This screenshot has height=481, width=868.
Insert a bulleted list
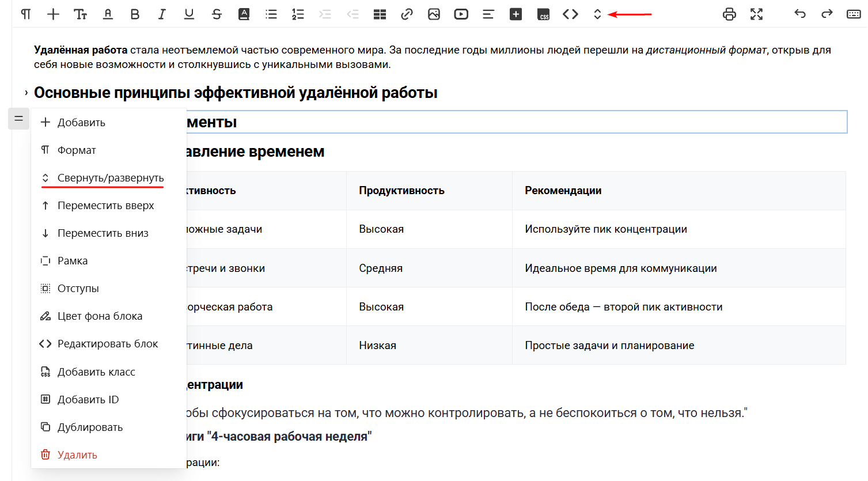tap(271, 14)
